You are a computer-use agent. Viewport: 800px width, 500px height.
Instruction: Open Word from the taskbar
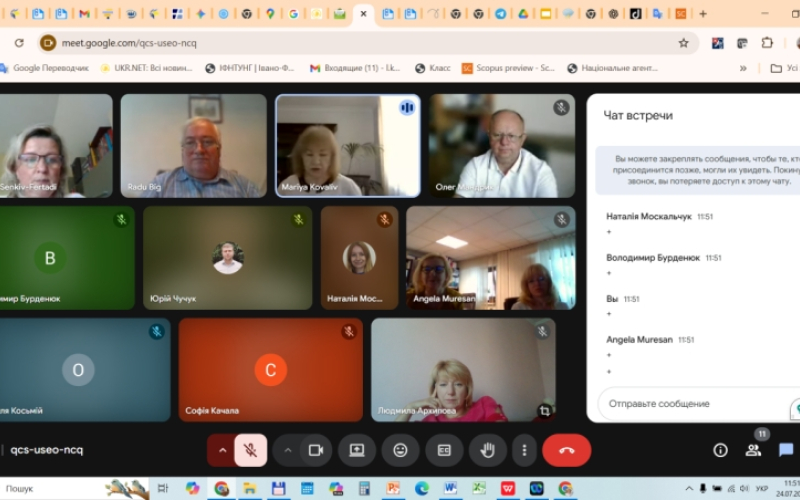tap(450, 488)
